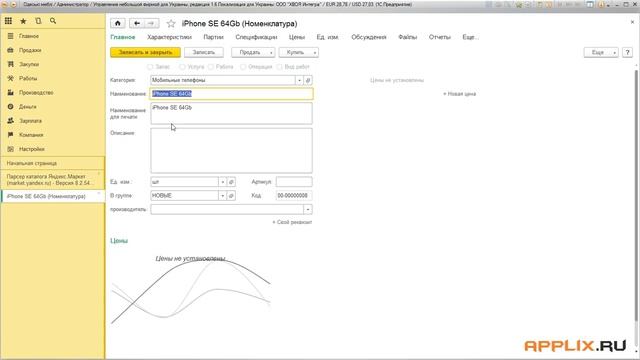The width and height of the screenshot is (640, 360).
Task: Click the Описание text area
Action: (x=231, y=151)
